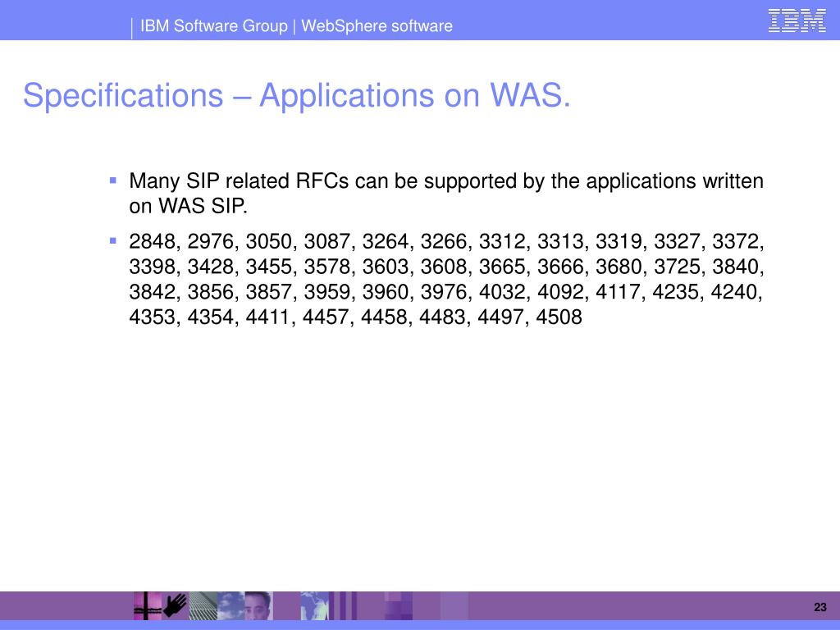The image size is (840, 630).
Task: Click RFC number 3266
Action: coord(444,242)
